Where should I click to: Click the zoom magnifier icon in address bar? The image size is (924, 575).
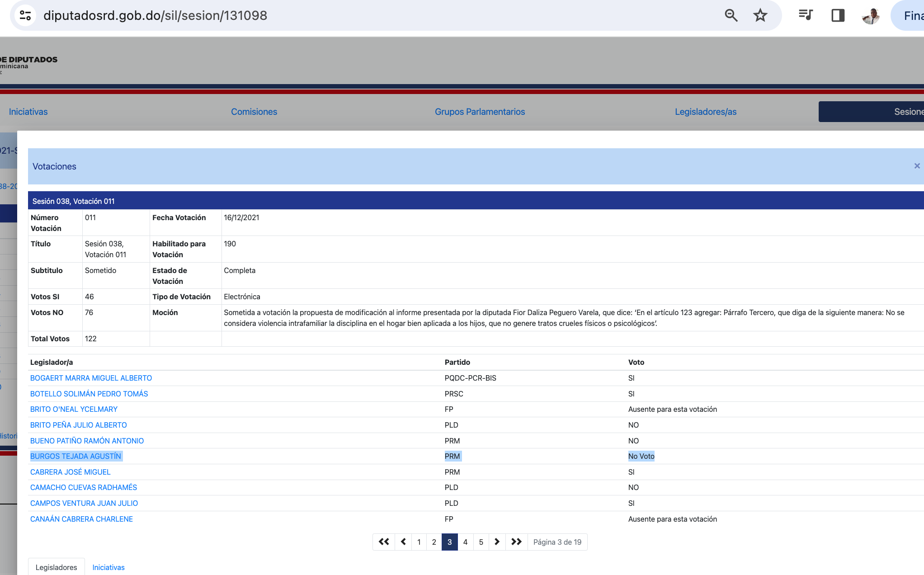pos(731,15)
